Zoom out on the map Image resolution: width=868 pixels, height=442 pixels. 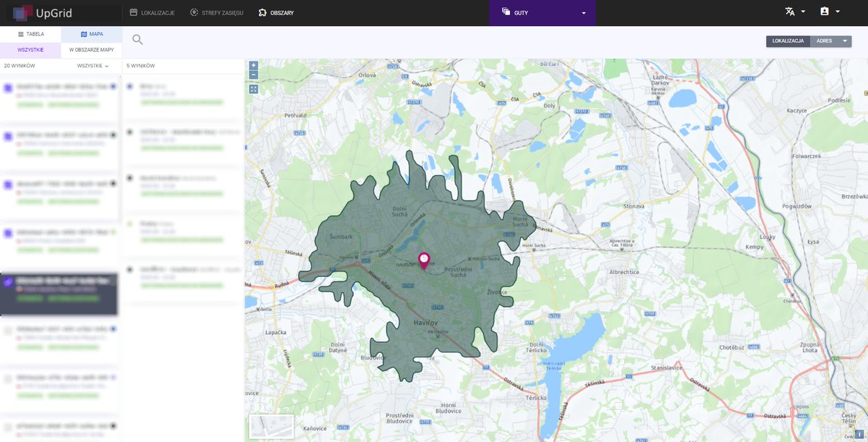pyautogui.click(x=253, y=75)
